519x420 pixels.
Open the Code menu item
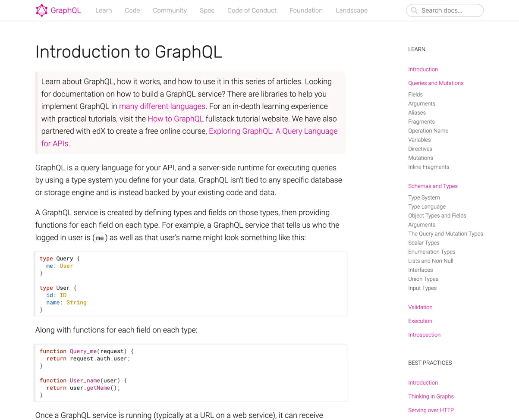(132, 10)
